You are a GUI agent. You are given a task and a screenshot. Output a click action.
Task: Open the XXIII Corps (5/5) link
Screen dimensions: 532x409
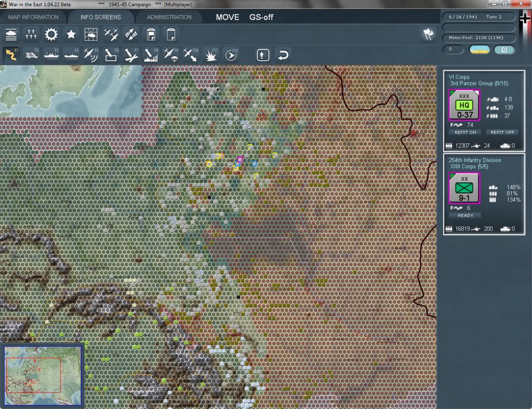(469, 166)
